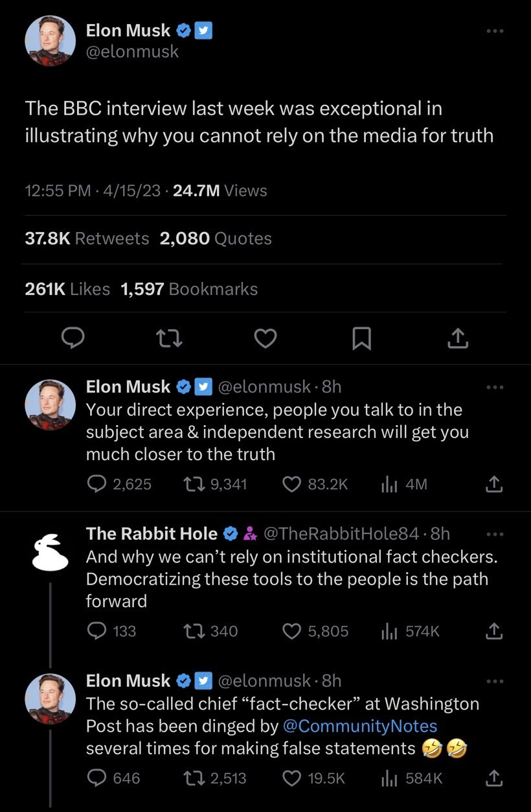Open the @CommunityNotes mention link

(x=359, y=726)
